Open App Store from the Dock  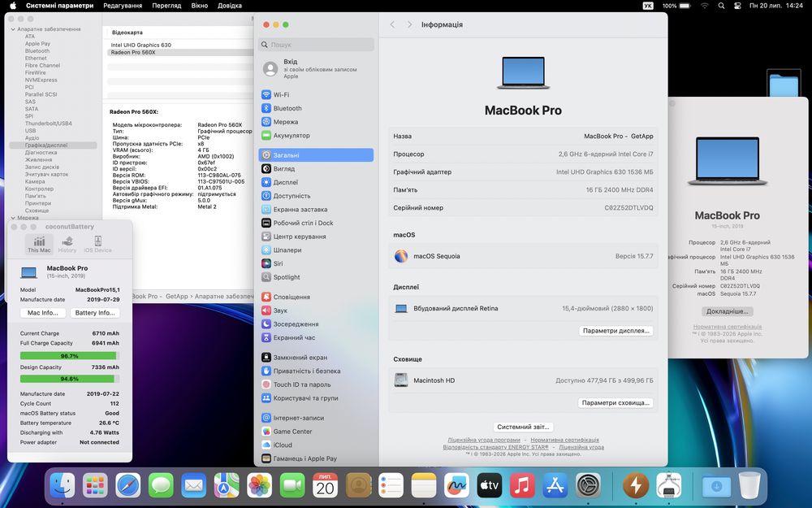pos(555,486)
